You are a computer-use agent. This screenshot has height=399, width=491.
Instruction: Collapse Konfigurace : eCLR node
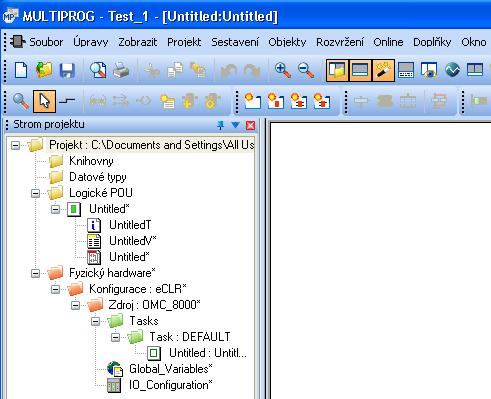[55, 289]
